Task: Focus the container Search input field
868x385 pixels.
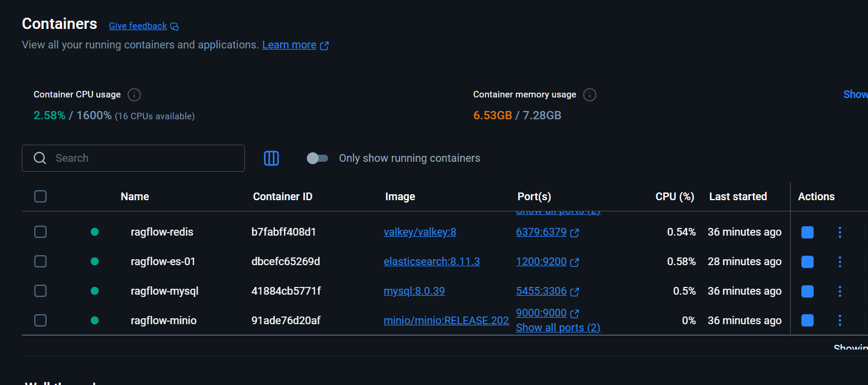Action: (x=133, y=158)
